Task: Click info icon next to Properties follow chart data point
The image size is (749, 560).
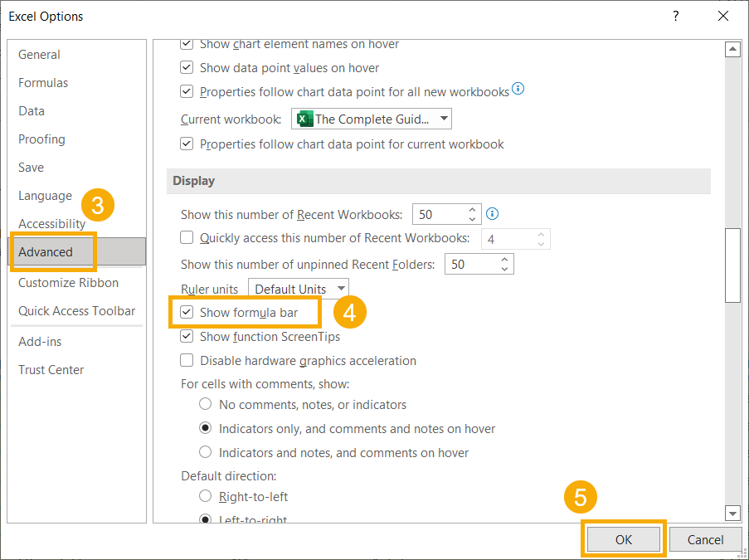Action: click(x=518, y=90)
